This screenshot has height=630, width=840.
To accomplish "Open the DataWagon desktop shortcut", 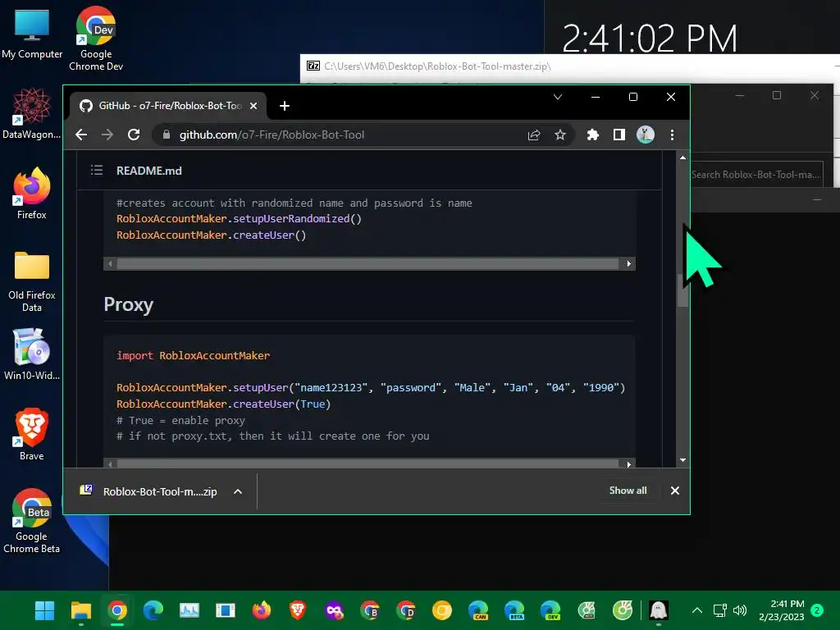I will [32, 113].
